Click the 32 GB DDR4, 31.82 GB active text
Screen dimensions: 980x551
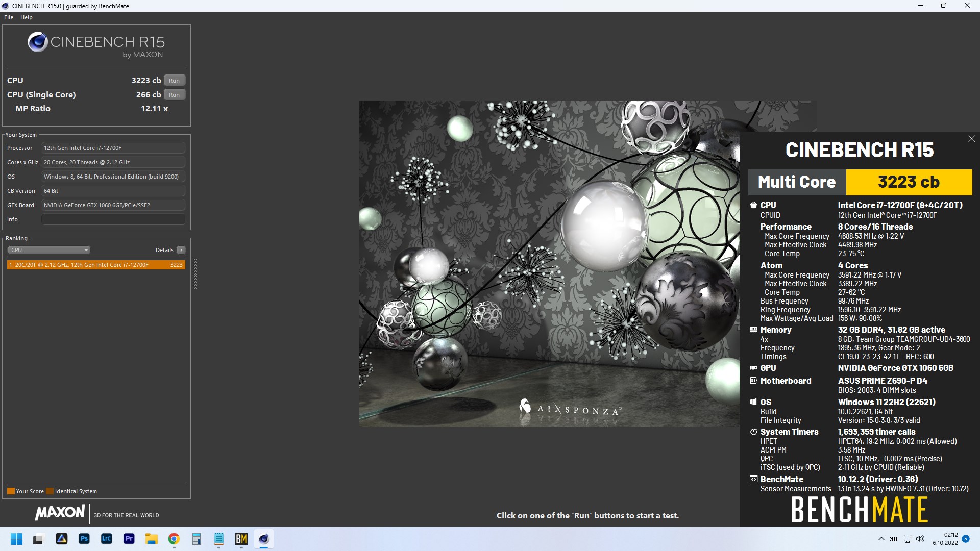pos(891,330)
